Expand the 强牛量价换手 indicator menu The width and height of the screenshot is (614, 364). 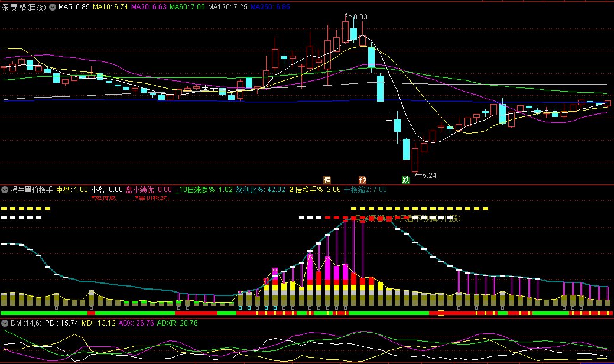(x=5, y=190)
